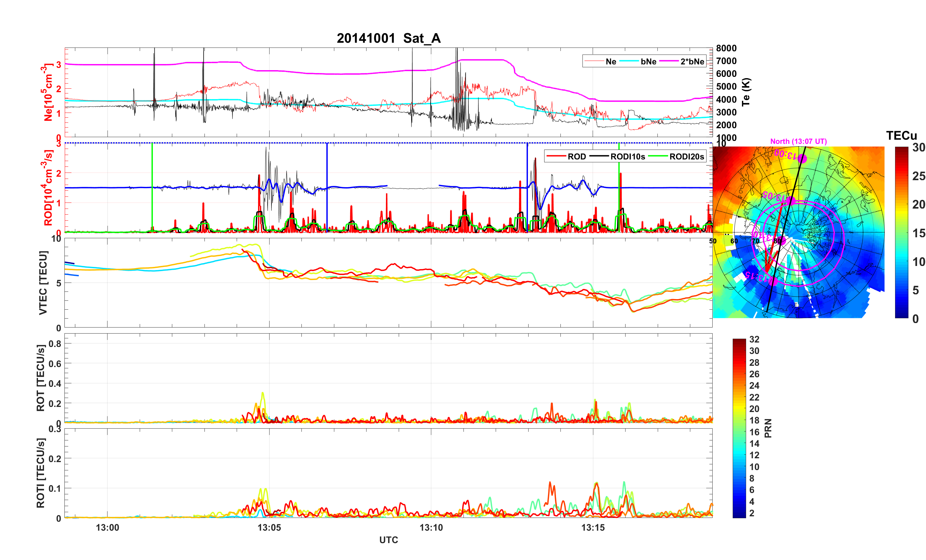926x560 pixels.
Task: Click the plot title 20141001 Sat_A
Action: pyautogui.click(x=388, y=38)
